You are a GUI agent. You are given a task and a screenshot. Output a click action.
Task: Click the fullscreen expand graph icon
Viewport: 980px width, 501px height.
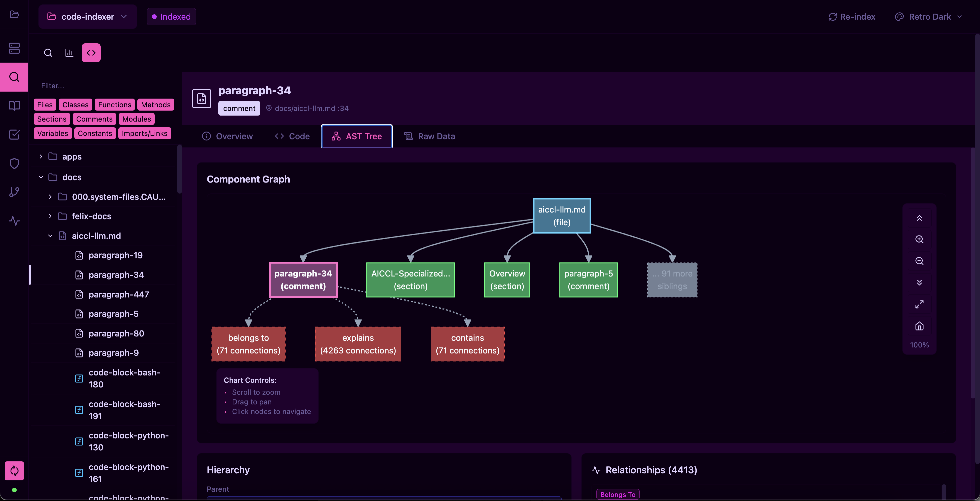pyautogui.click(x=919, y=304)
